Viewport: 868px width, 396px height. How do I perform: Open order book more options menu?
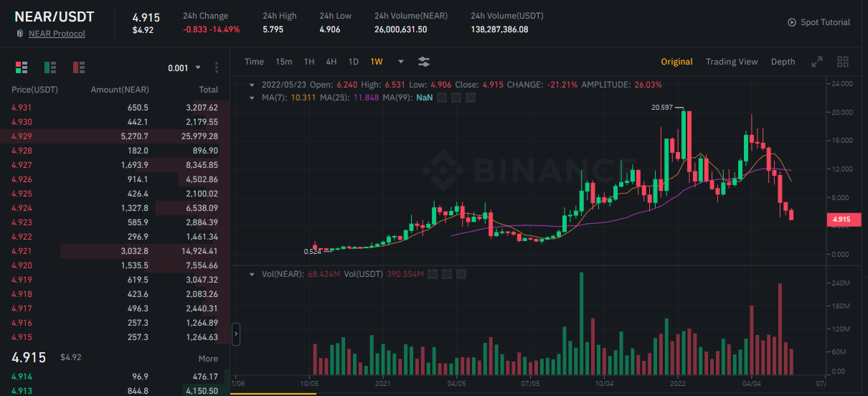click(x=217, y=67)
